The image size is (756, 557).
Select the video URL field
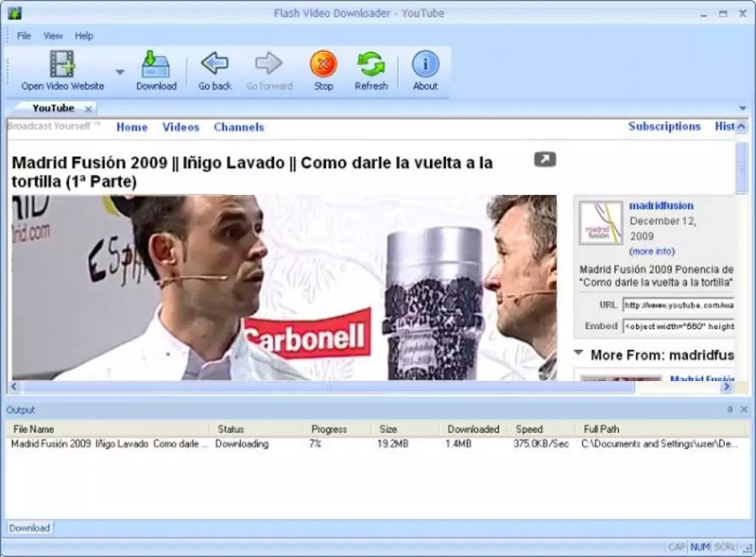coord(679,305)
